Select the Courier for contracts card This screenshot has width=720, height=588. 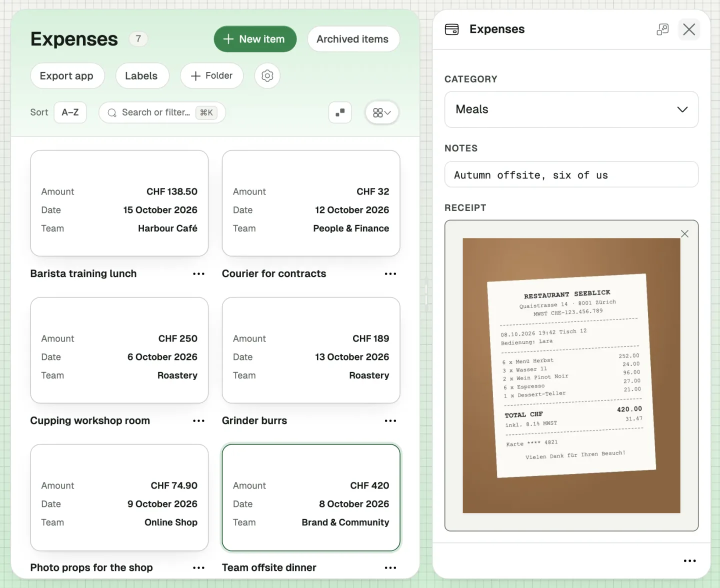311,203
